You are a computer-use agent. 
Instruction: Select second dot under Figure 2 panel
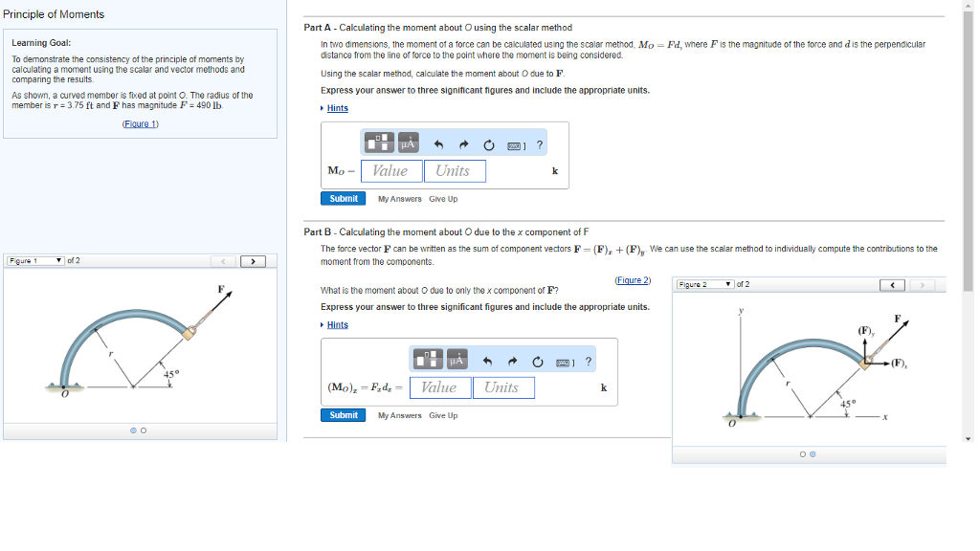813,454
